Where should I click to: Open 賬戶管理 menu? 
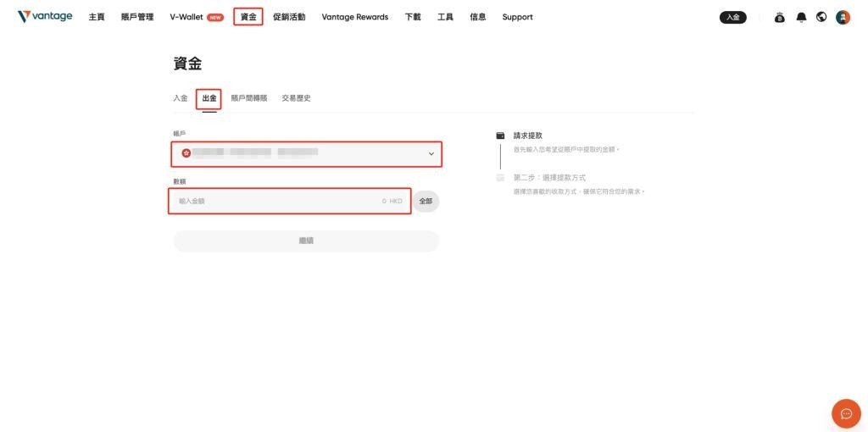[x=137, y=17]
